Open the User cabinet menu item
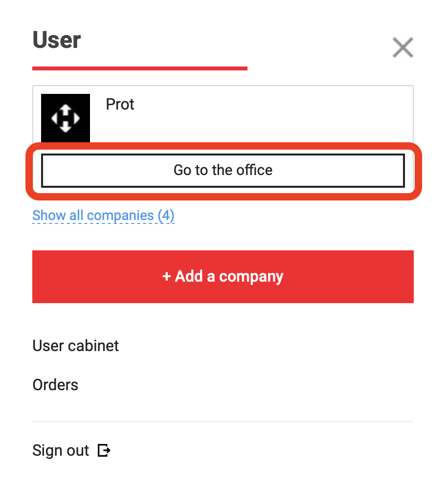The image size is (448, 487). click(x=75, y=346)
